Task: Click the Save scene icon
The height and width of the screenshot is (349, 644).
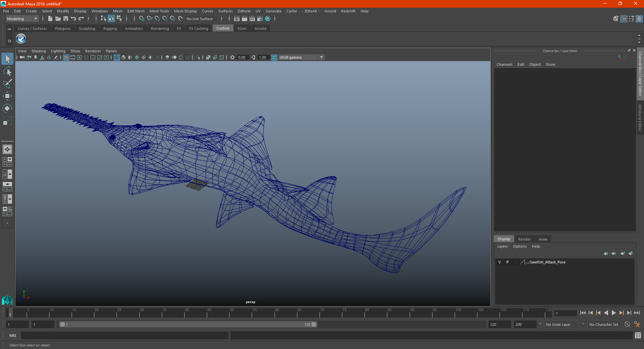Action: (66, 19)
